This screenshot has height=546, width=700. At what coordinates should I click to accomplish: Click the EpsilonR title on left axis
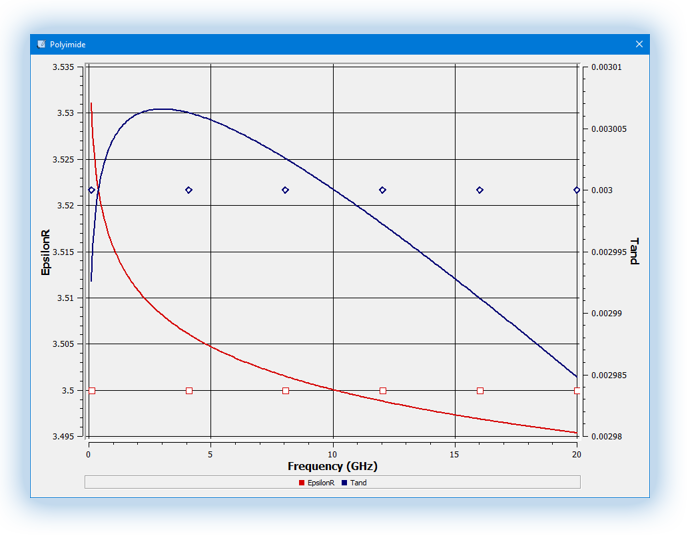[45, 252]
